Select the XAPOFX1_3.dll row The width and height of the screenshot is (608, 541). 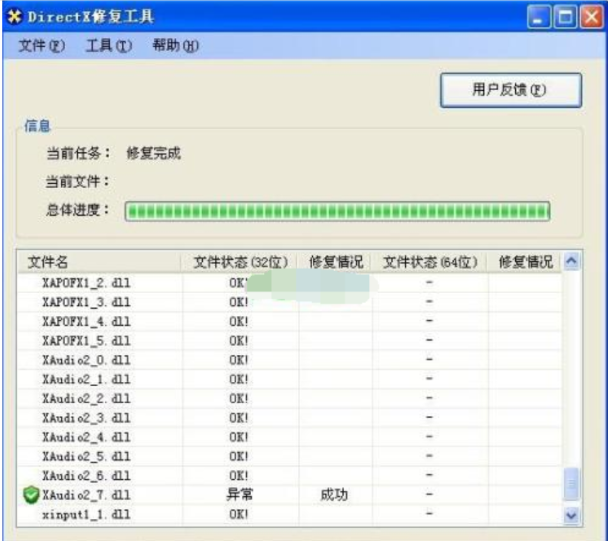click(289, 302)
